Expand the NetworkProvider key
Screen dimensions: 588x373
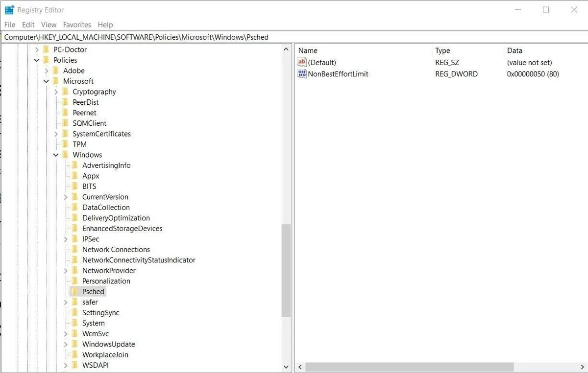coord(66,271)
